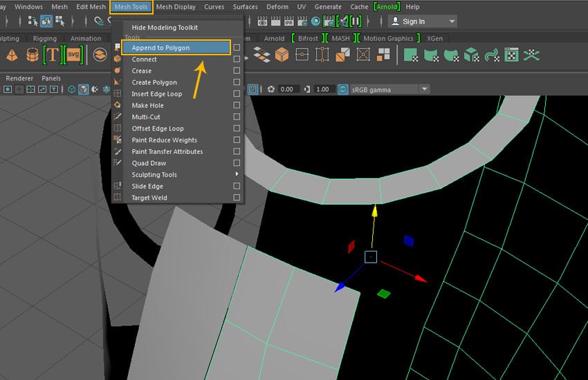Open the Mesh Tools menu
The image size is (588, 380).
coord(131,7)
